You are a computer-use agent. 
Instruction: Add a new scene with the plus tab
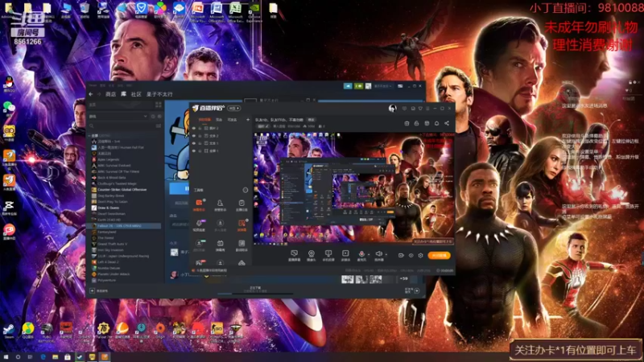248,120
